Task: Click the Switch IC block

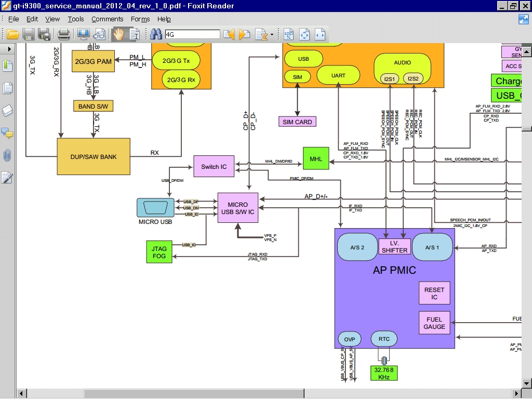Action: point(214,166)
